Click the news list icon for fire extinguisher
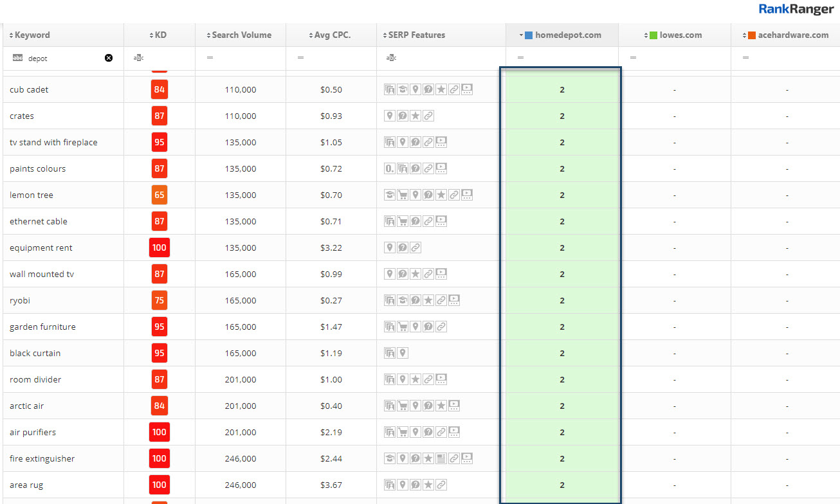The width and height of the screenshot is (840, 504). pyautogui.click(x=441, y=458)
